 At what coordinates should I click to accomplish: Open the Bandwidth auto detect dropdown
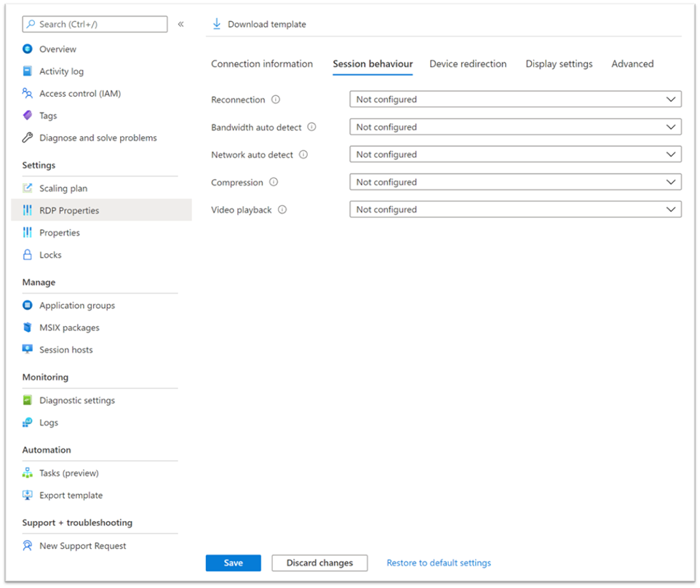(x=515, y=127)
